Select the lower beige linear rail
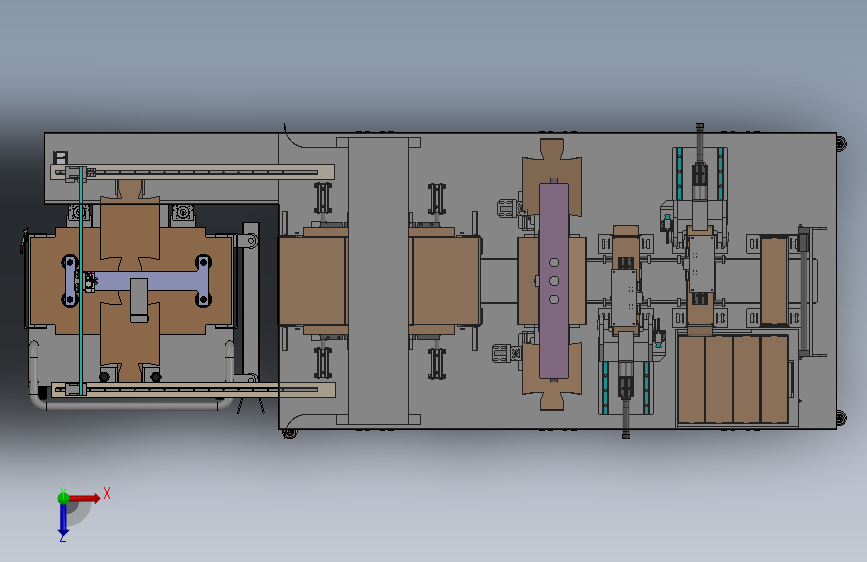This screenshot has height=562, width=867. pos(193,390)
